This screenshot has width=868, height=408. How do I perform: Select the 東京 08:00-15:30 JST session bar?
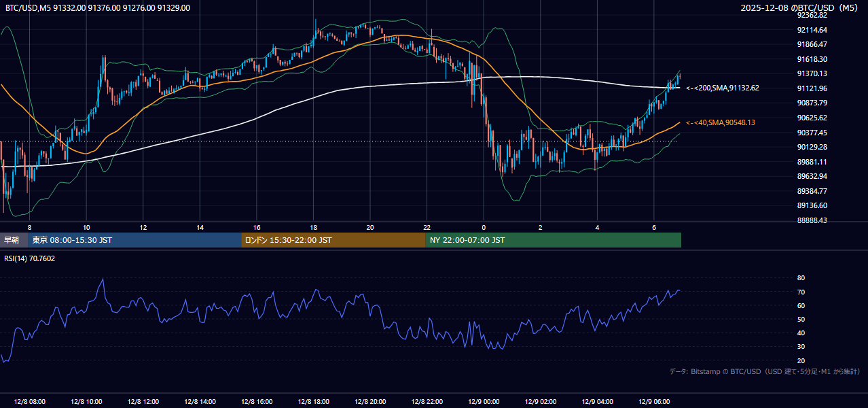[134, 240]
